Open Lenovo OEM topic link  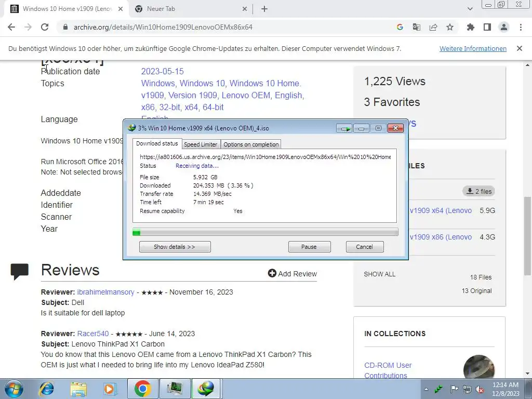pyautogui.click(x=246, y=96)
